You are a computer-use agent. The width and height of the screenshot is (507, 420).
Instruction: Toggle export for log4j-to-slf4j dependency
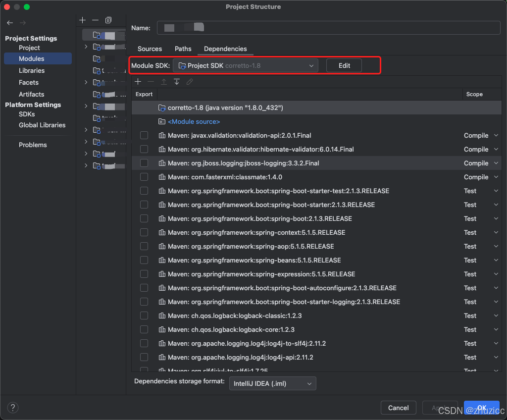point(144,343)
